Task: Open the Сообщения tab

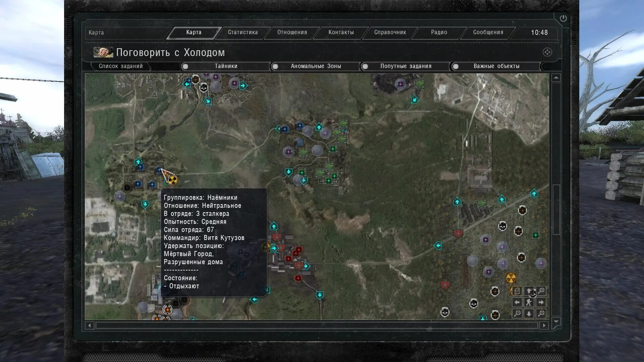Action: coord(488,33)
